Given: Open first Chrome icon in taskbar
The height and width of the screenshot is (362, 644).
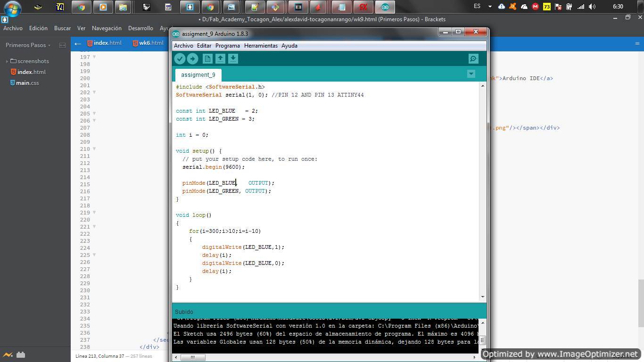Looking at the screenshot, I should coord(82,7).
